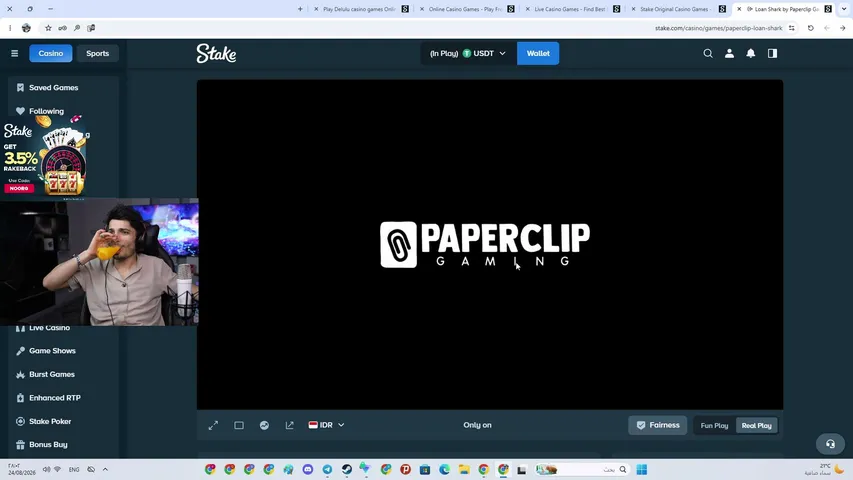Switch to Real Play mode
This screenshot has height=480, width=853.
pos(757,426)
